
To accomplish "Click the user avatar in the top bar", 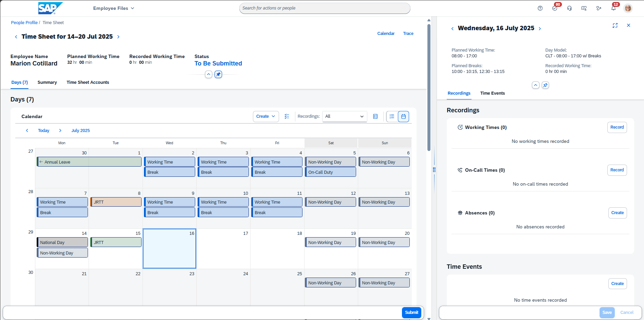I will coord(628,8).
